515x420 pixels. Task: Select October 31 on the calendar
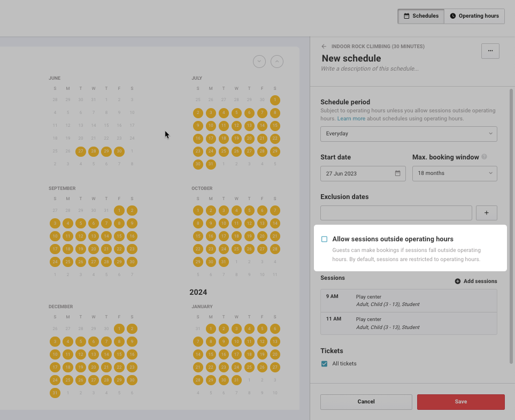[x=224, y=262]
